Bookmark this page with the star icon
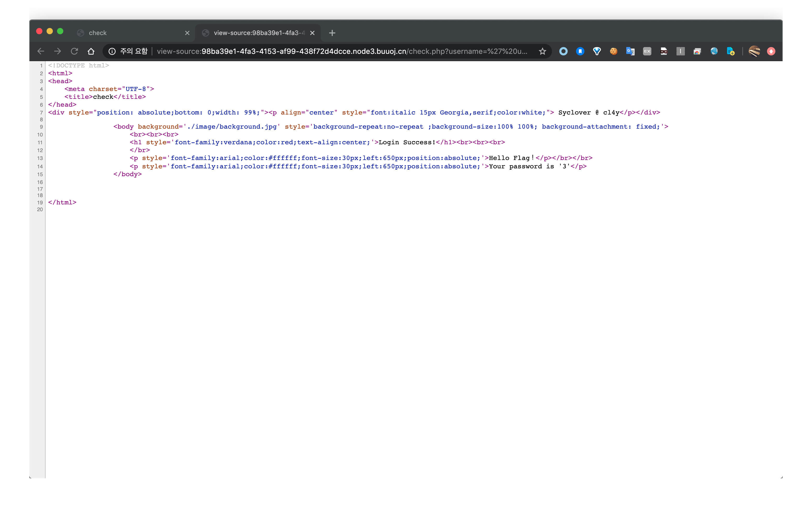 tap(542, 51)
